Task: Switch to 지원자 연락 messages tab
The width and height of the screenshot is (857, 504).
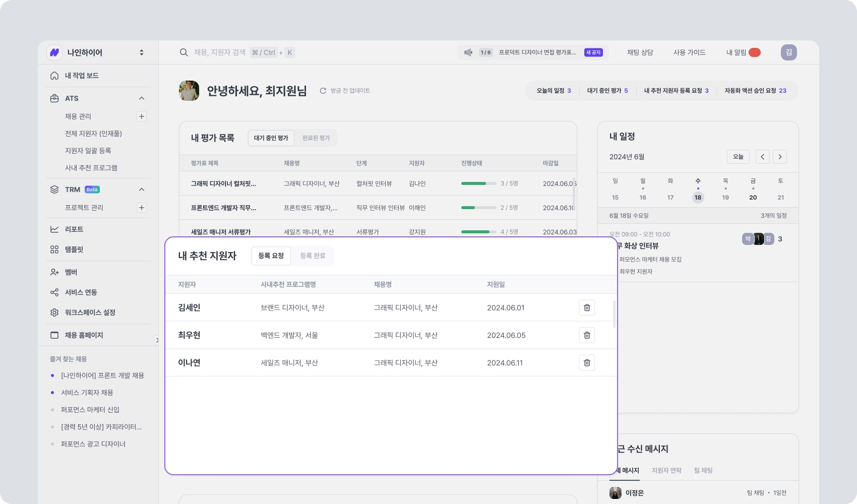Action: 666,471
